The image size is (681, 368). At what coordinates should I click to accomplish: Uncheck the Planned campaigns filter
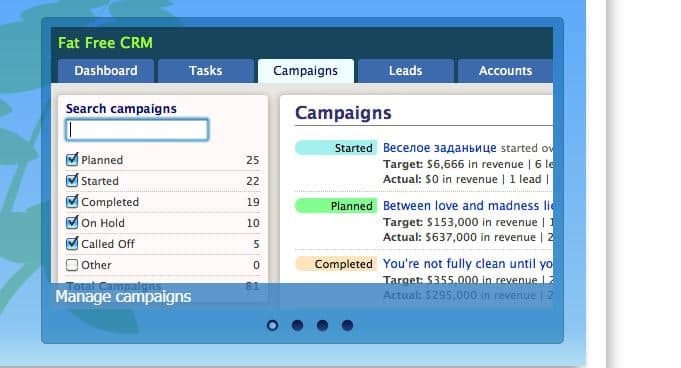[72, 159]
